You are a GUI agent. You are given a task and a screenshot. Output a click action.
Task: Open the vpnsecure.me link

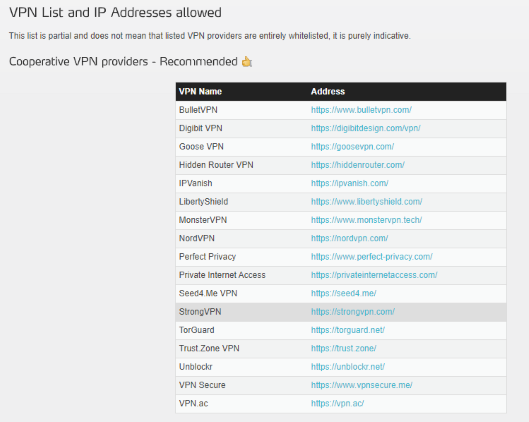click(361, 385)
